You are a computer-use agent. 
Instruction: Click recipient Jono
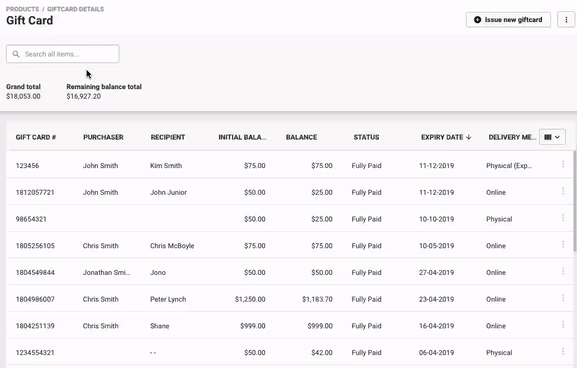(x=158, y=273)
